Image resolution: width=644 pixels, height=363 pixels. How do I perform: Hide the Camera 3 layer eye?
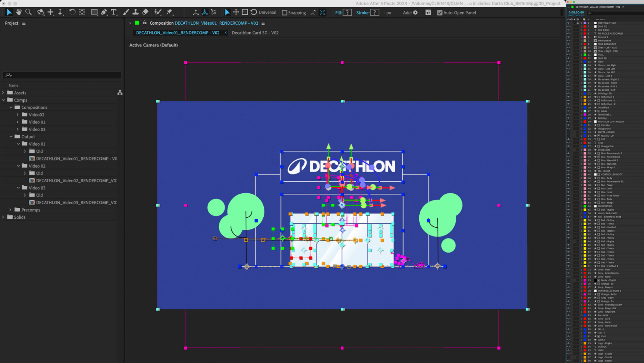[568, 37]
